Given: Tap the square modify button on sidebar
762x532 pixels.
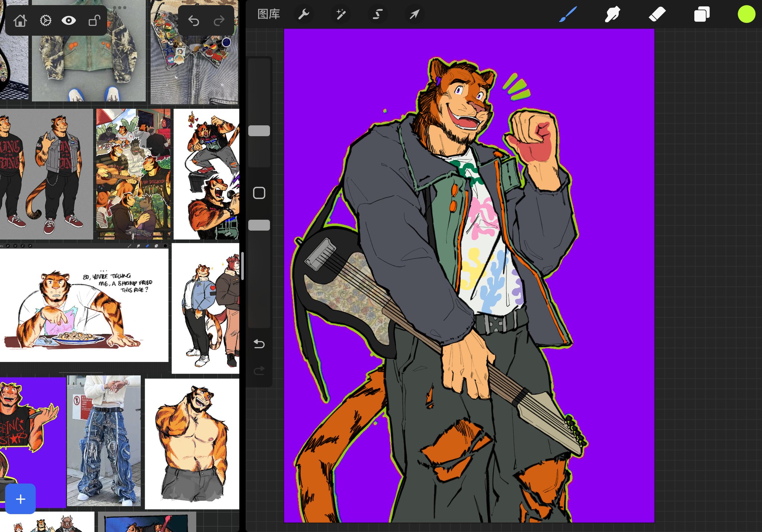Looking at the screenshot, I should (x=259, y=193).
